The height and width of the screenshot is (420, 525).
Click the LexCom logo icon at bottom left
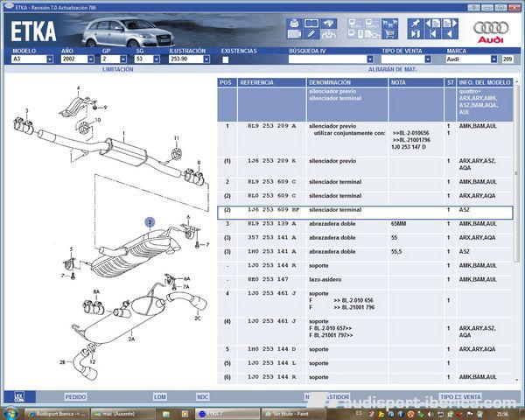[x=19, y=397]
